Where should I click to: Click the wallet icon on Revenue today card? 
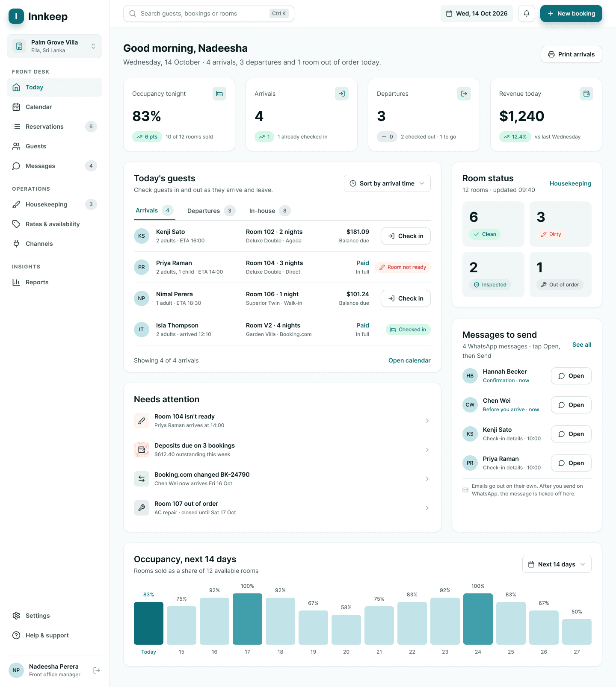[586, 94]
